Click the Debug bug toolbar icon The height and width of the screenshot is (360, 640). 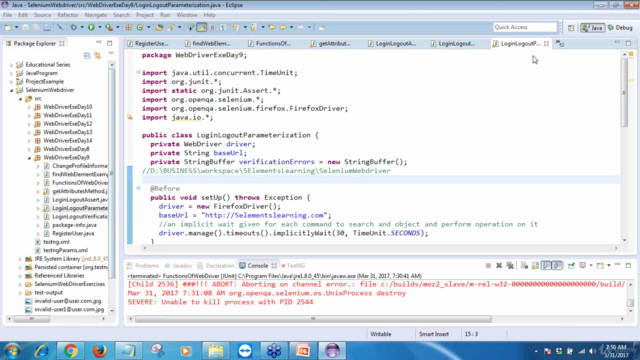[73, 27]
